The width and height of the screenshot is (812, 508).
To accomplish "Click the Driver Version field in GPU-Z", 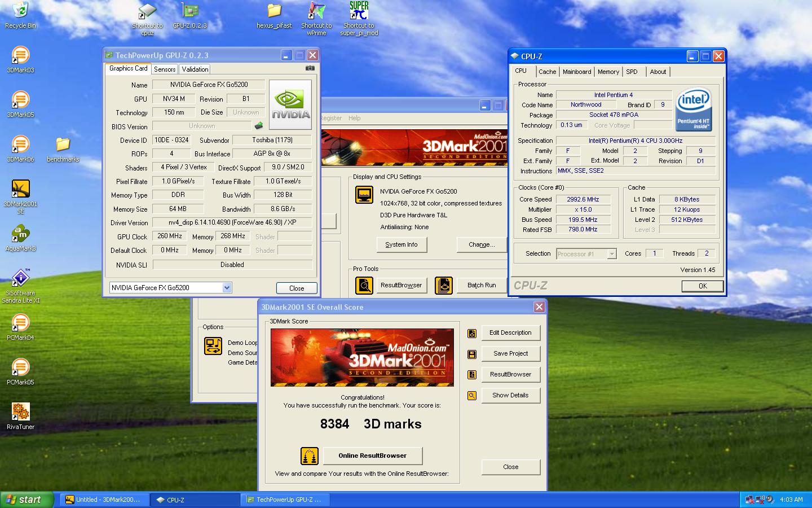I will coord(232,222).
